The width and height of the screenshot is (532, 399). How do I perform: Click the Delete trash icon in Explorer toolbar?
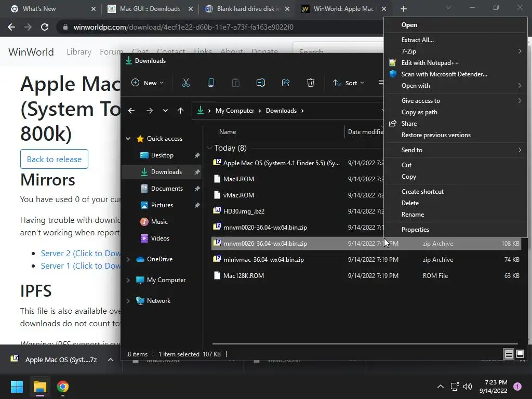(311, 83)
